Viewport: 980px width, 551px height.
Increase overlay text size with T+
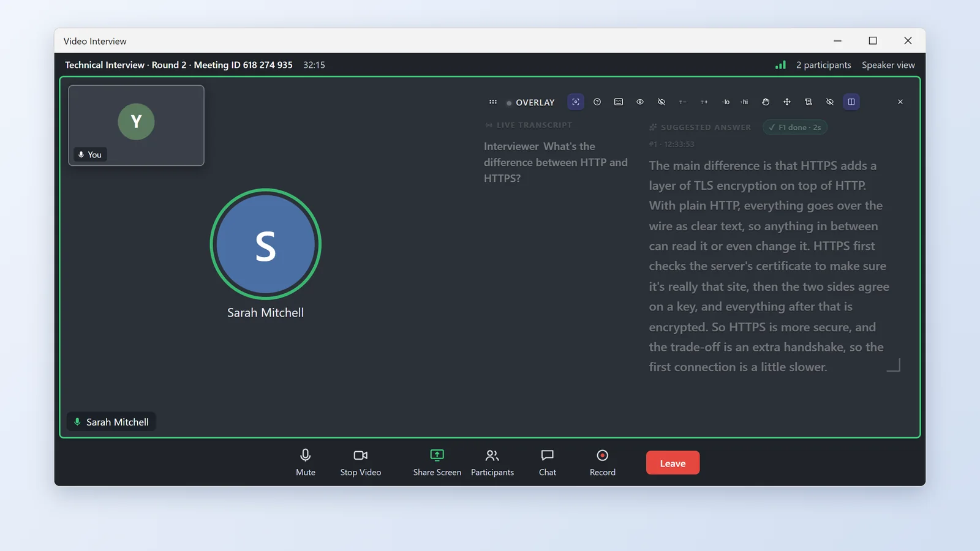pyautogui.click(x=704, y=102)
